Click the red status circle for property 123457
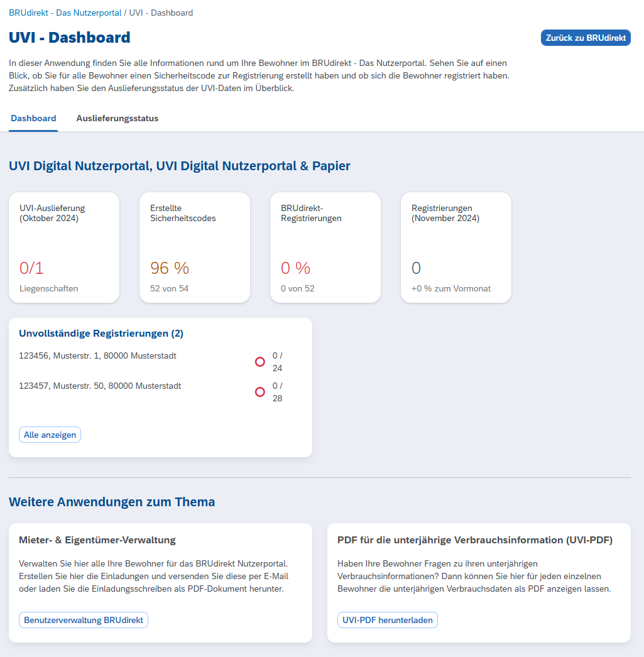644x657 pixels. pos(259,392)
